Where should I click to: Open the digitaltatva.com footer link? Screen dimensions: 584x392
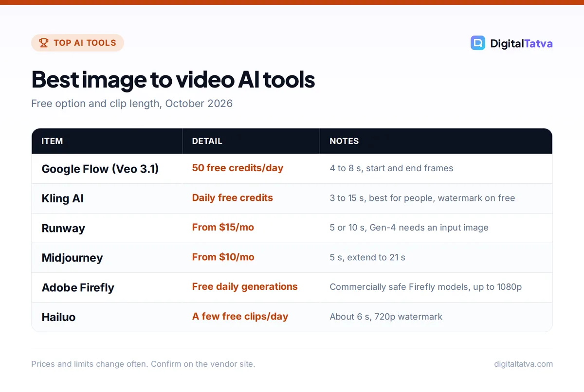click(523, 364)
